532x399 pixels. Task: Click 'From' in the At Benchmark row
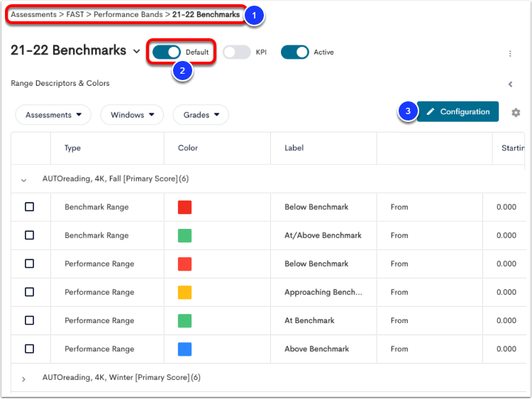coord(399,320)
